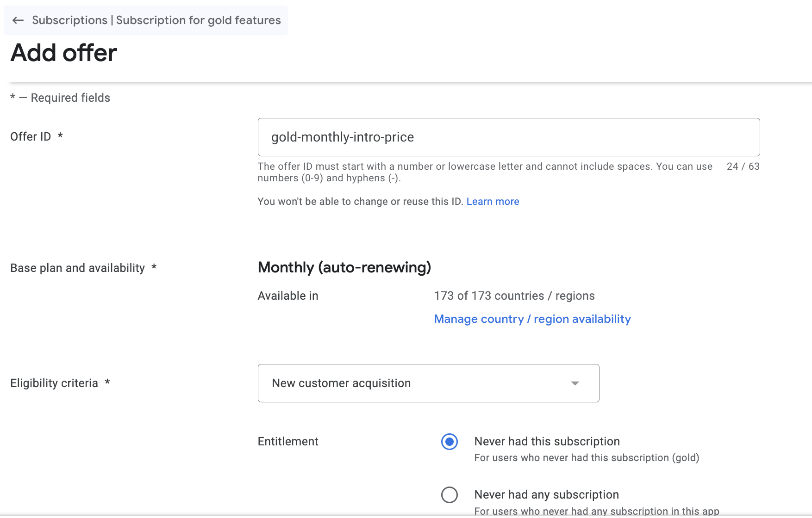Click Manage country / region availability
Image resolution: width=812 pixels, height=518 pixels.
[532, 319]
